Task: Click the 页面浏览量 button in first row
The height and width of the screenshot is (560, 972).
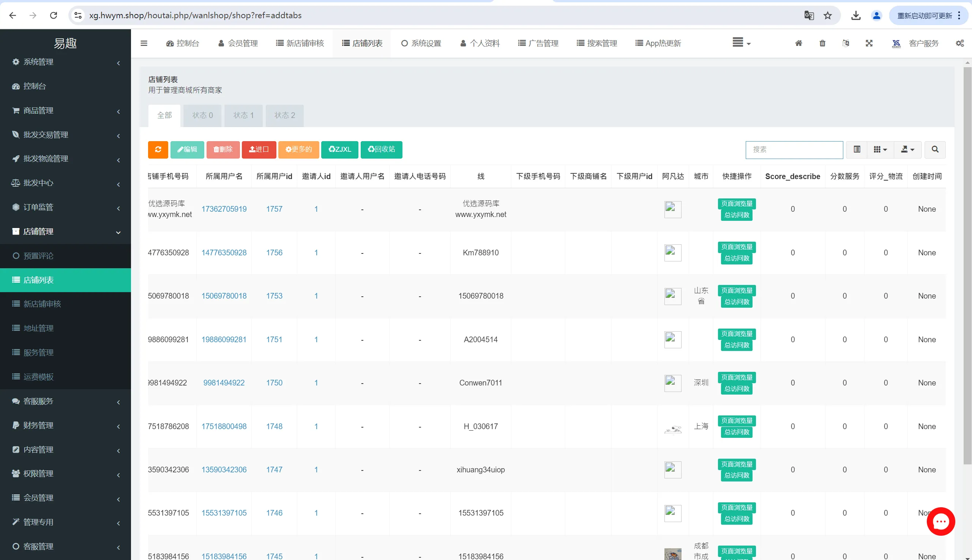Action: 737,203
